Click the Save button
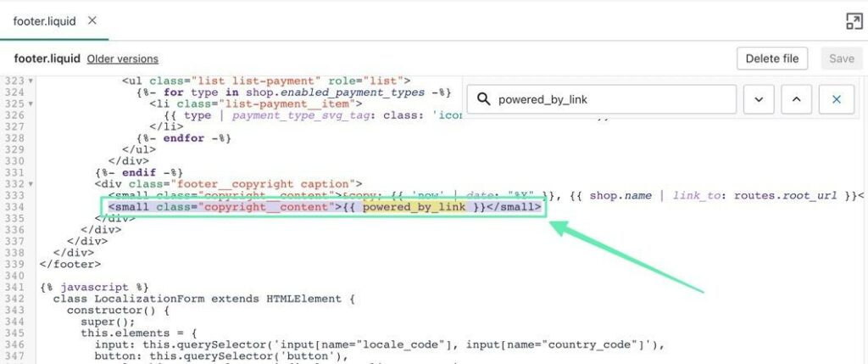Image resolution: width=868 pixels, height=364 pixels. 842,59
